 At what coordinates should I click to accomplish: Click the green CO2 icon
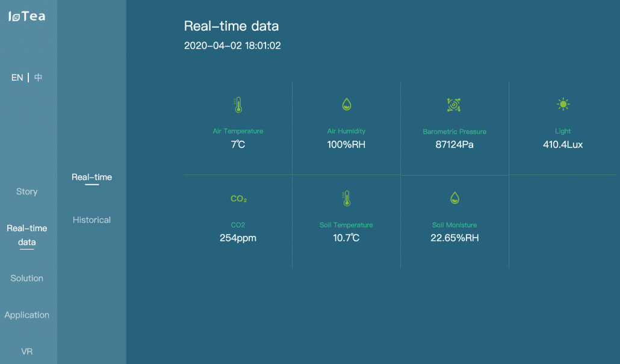(x=238, y=199)
